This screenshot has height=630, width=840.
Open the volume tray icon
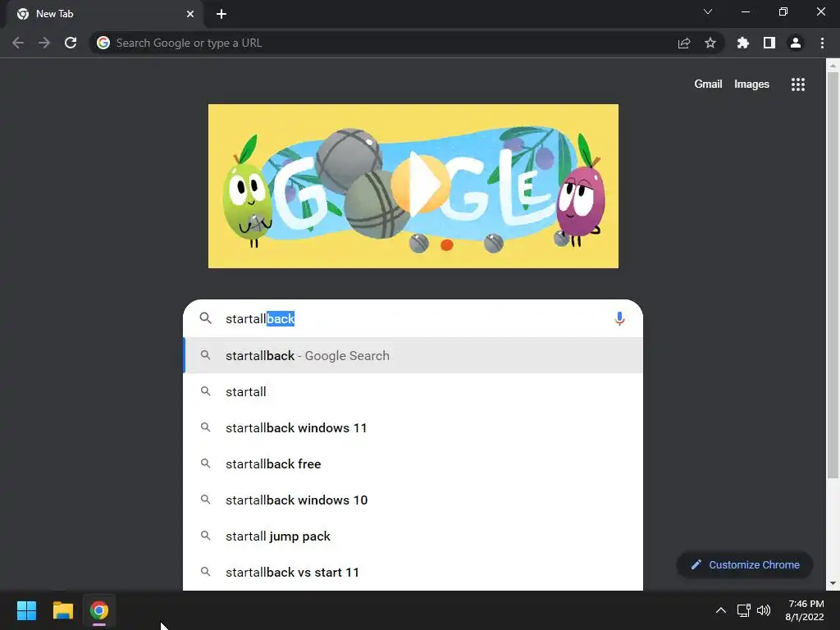pos(764,610)
